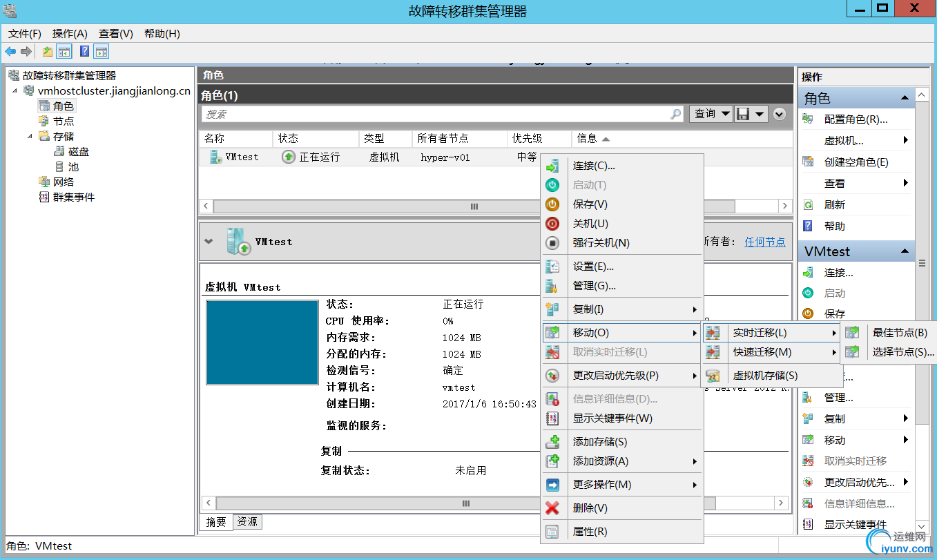Collapse the 存储 tree node
Screen dimensions: 937x560
point(30,136)
